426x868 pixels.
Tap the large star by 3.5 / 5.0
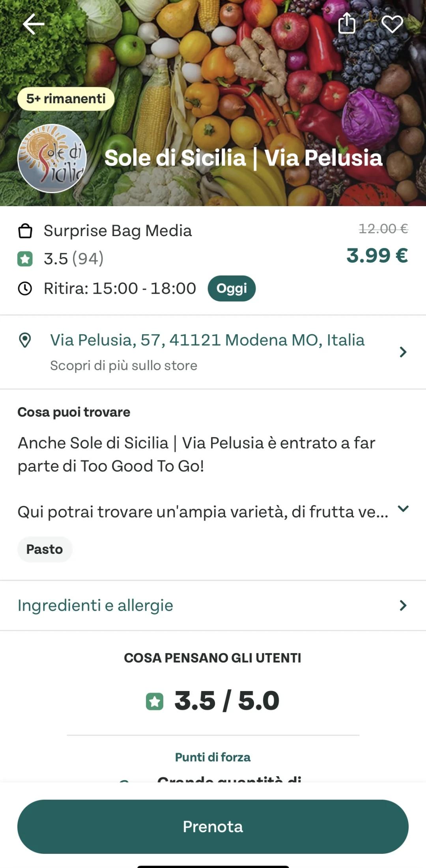[155, 702]
